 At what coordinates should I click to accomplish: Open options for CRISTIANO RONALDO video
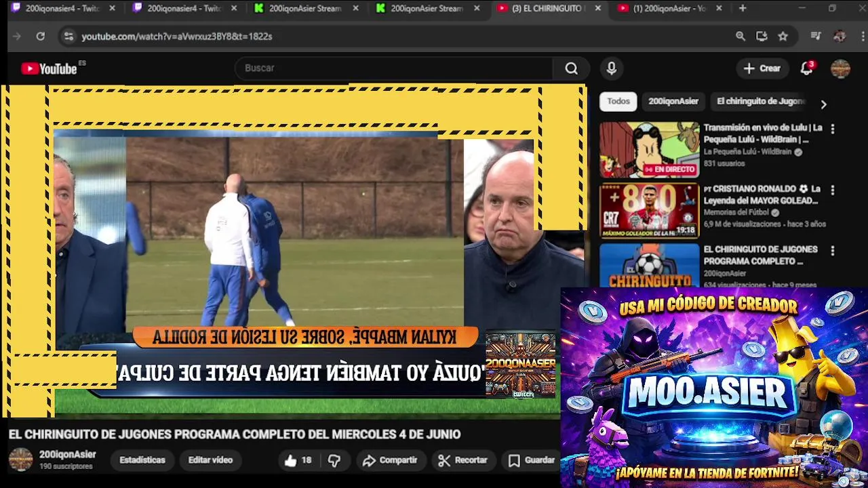pyautogui.click(x=833, y=190)
